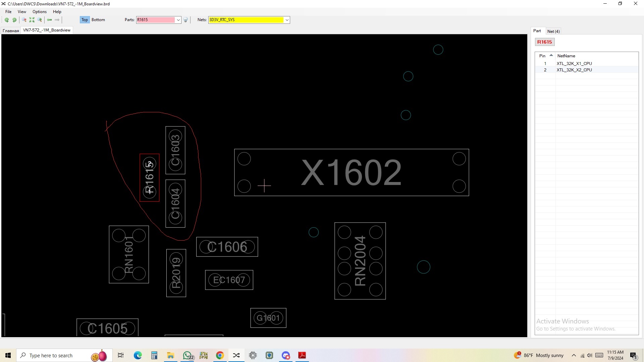Open the Discord-like chat app in taskbar
Image resolution: width=644 pixels, height=362 pixels.
(x=286, y=355)
